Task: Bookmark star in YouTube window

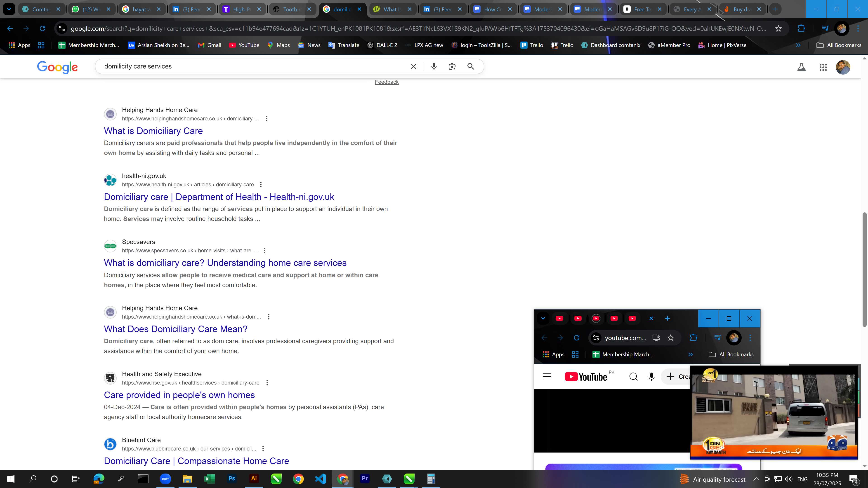Action: coord(670,338)
